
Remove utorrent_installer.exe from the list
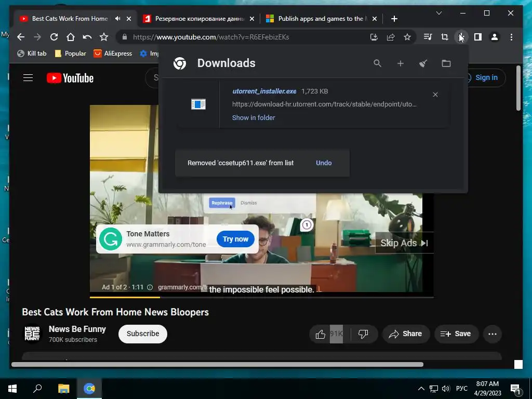(435, 95)
